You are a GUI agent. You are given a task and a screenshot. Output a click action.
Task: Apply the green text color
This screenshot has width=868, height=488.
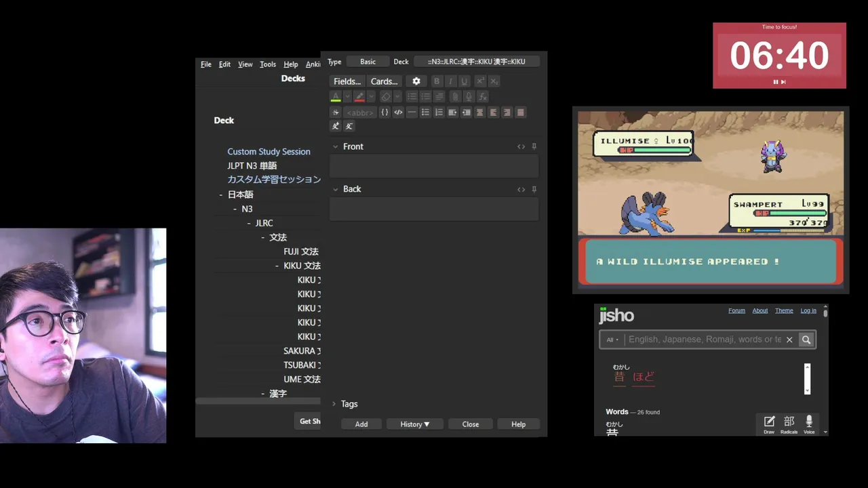coord(336,97)
